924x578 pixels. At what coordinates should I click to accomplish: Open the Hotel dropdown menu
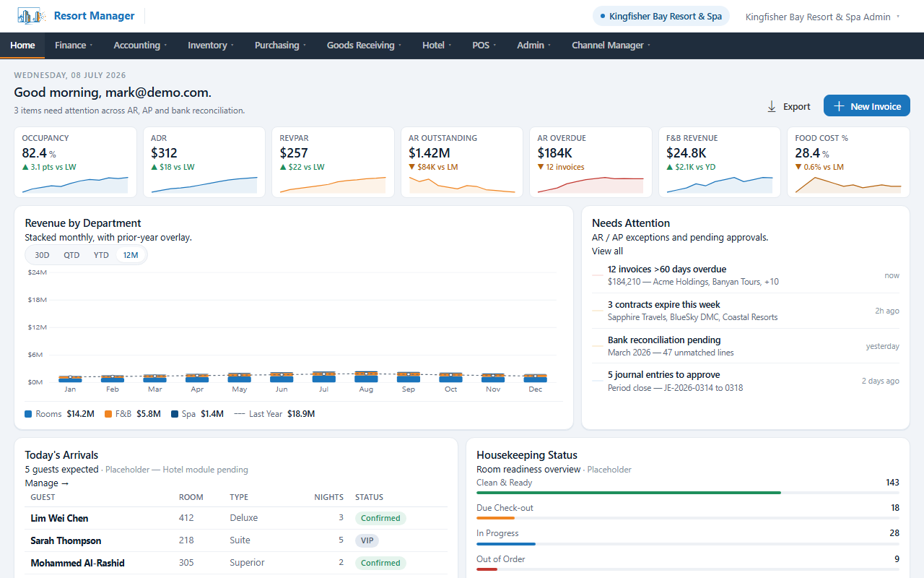click(x=437, y=45)
